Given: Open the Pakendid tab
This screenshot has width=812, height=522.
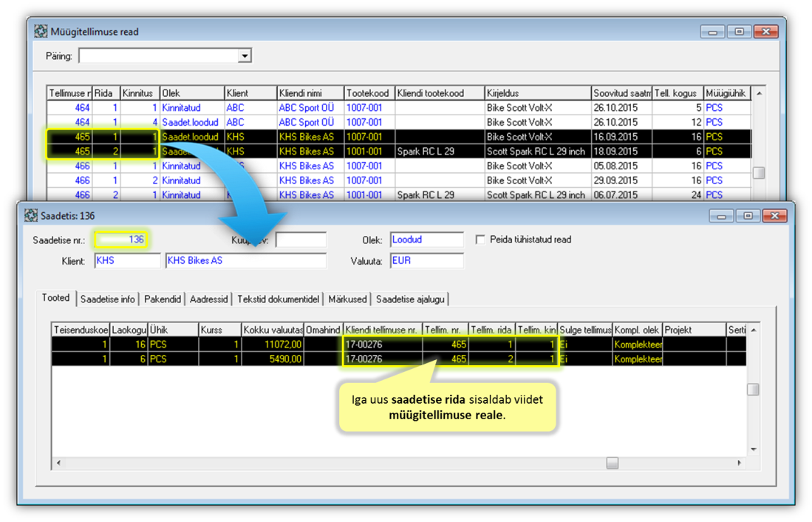Looking at the screenshot, I should pos(163,299).
